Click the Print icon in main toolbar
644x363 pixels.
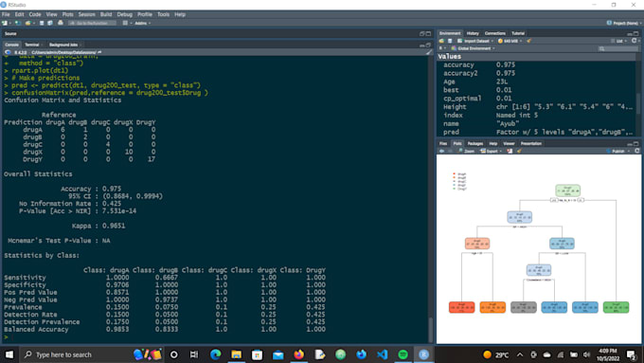(x=61, y=23)
